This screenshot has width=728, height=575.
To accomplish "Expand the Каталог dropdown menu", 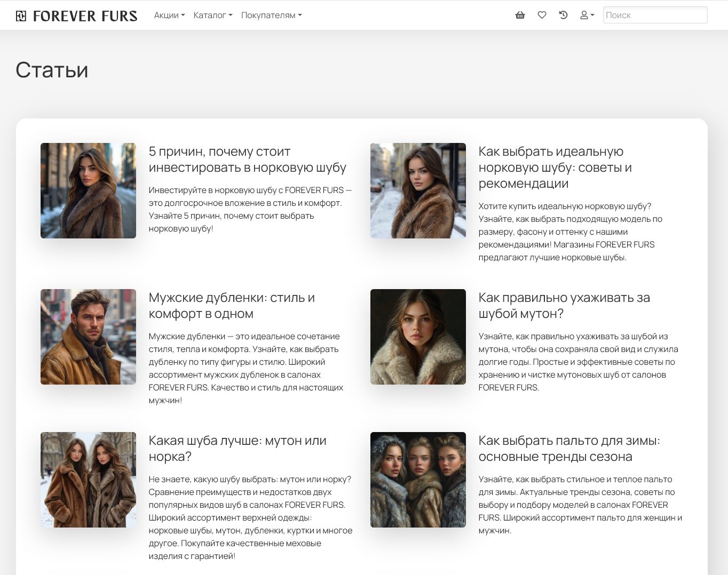I will pos(212,15).
